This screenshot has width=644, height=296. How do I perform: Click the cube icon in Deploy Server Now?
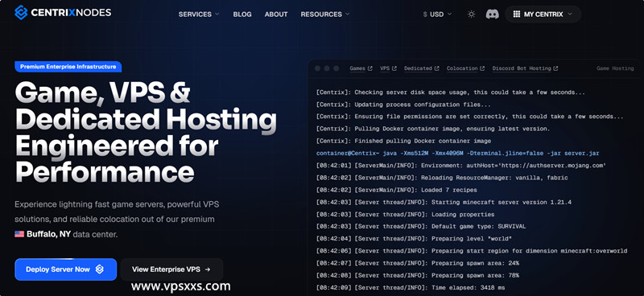99,269
